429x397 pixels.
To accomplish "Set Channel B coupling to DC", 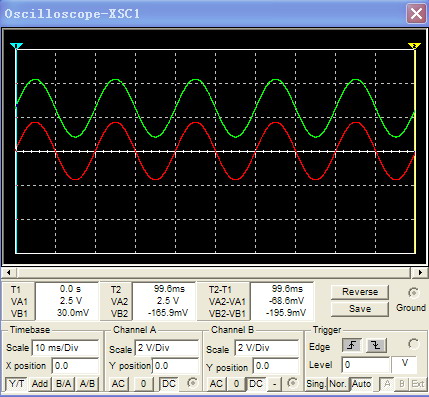I will coord(255,384).
